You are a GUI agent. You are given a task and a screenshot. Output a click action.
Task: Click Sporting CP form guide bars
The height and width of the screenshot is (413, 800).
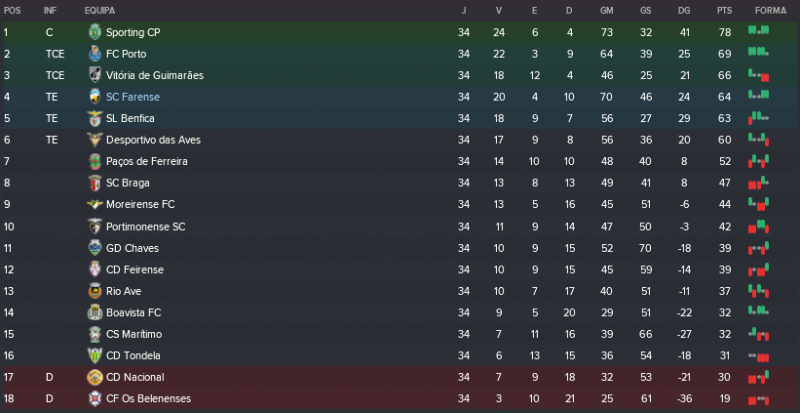coord(758,32)
